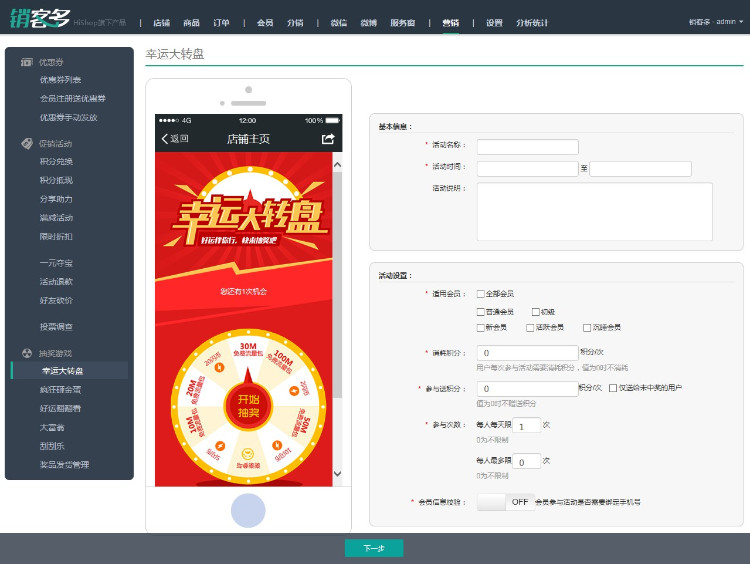The width and height of the screenshot is (750, 564).
Task: Click the phone preview scroll down arrow
Action: point(337,474)
